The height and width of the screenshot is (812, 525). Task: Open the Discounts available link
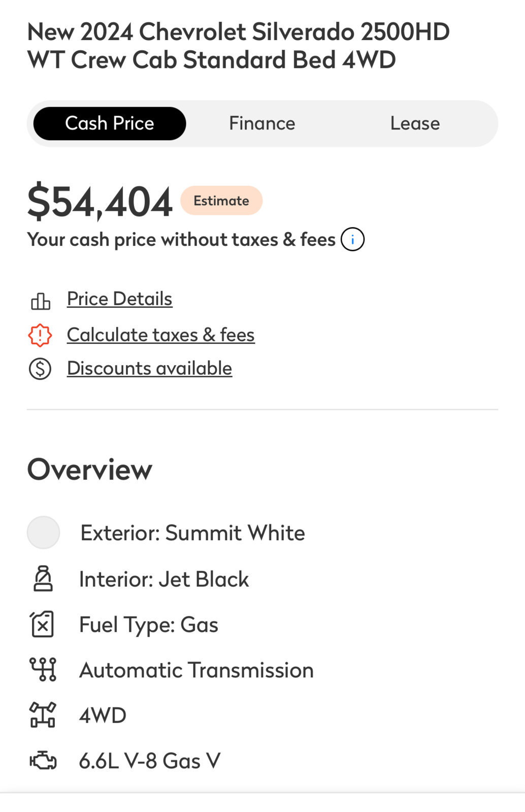tap(150, 368)
